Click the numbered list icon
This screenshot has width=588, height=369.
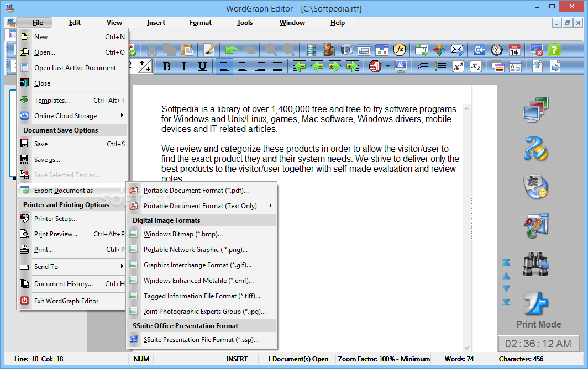[422, 67]
